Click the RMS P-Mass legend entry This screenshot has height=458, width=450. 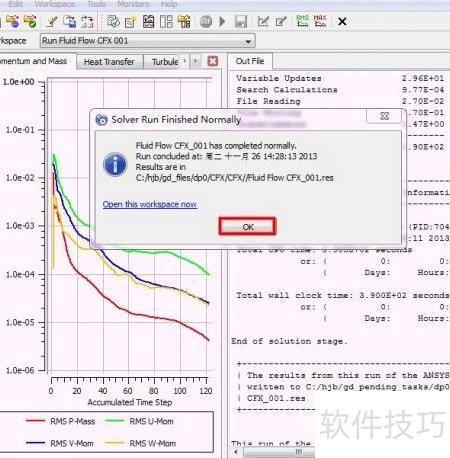coord(61,421)
